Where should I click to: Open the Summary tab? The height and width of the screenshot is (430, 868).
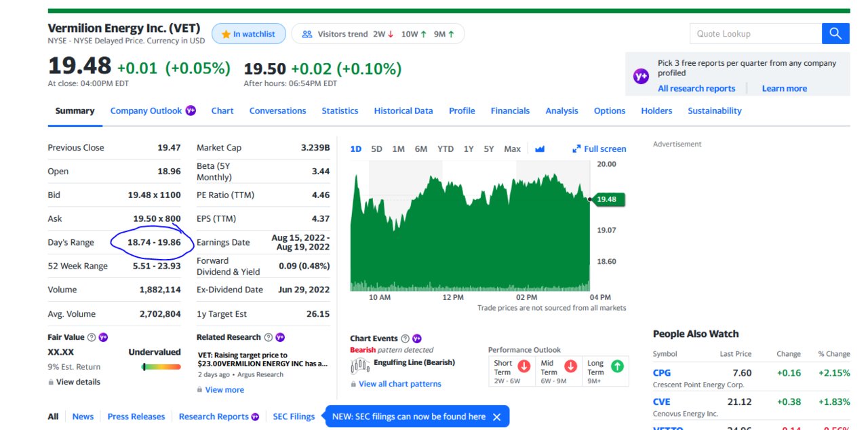pos(75,111)
